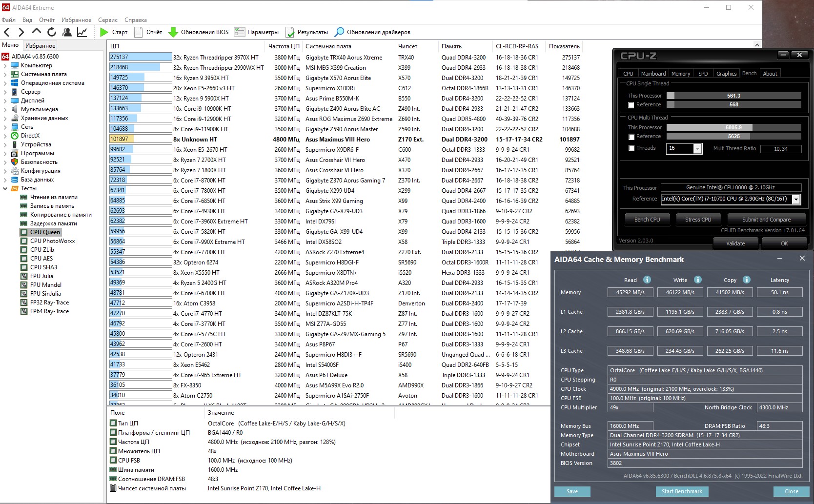Refresh the AIDA64 page with the circular arrow
Image resolution: width=814 pixels, height=504 pixels.
52,32
